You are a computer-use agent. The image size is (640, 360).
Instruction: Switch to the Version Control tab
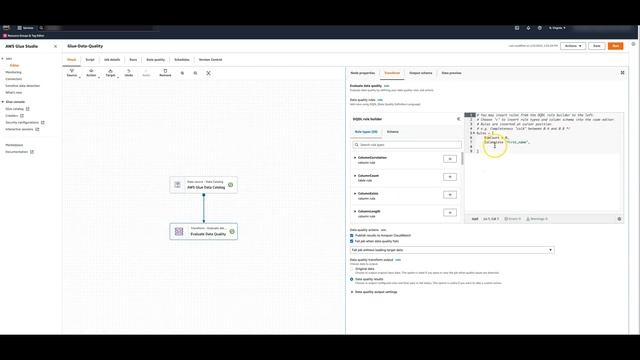pos(210,60)
